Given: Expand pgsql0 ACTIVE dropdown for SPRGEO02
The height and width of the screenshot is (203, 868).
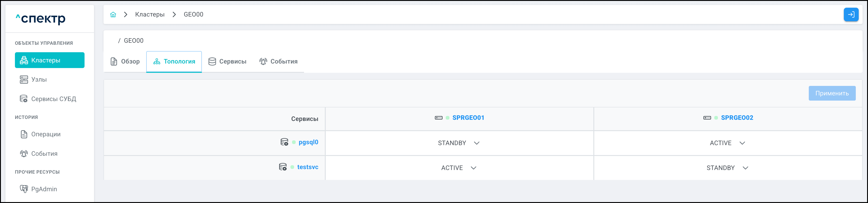Looking at the screenshot, I should 727,143.
